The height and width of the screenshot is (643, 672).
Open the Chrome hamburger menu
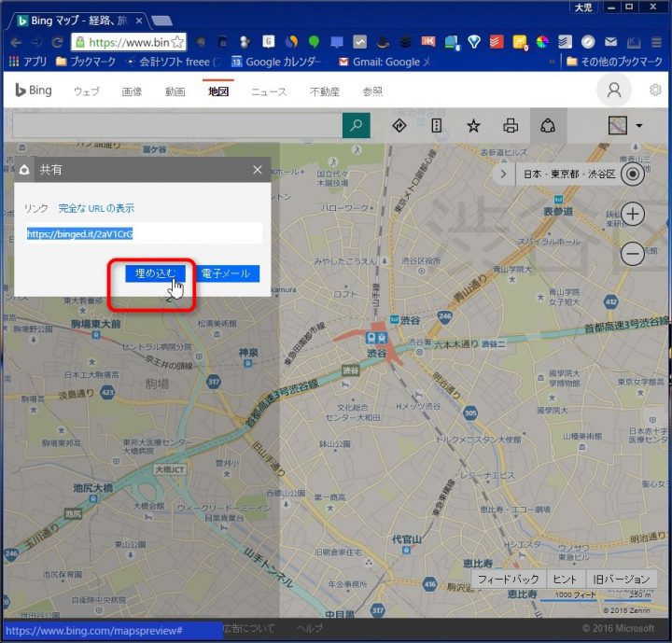click(x=656, y=42)
